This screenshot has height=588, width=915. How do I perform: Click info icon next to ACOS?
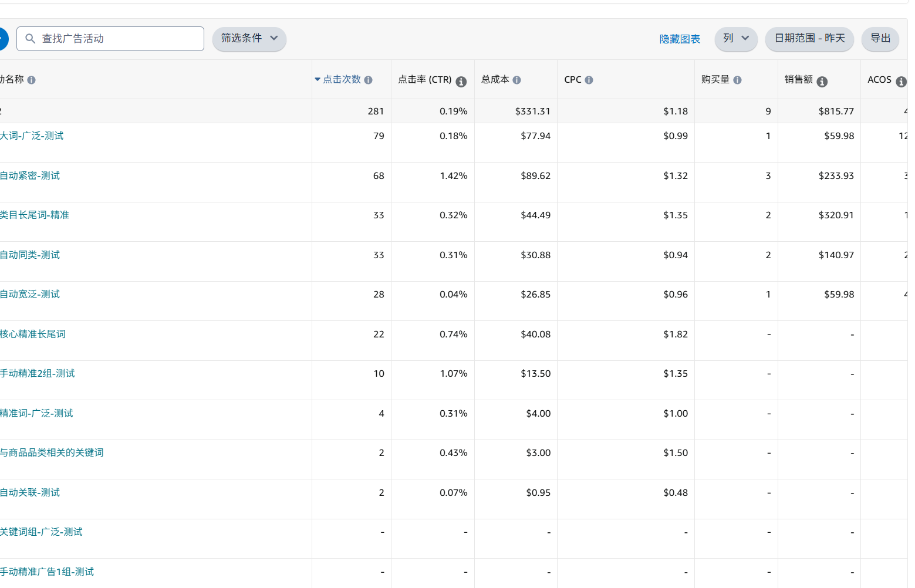point(901,82)
